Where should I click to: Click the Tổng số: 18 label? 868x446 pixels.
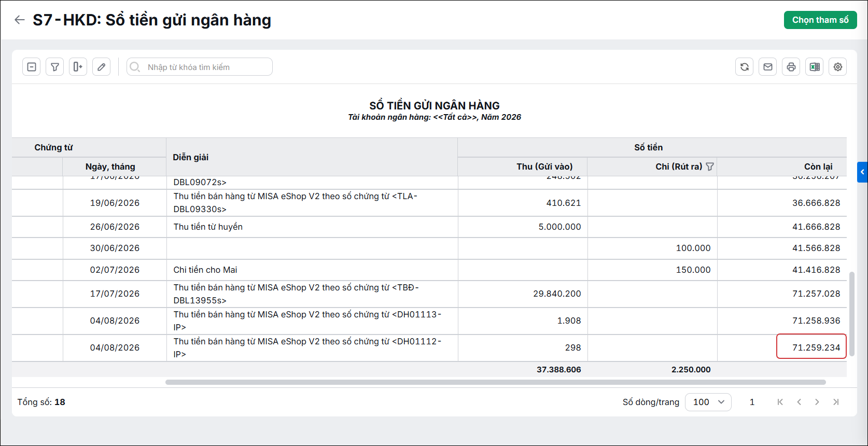(41, 402)
